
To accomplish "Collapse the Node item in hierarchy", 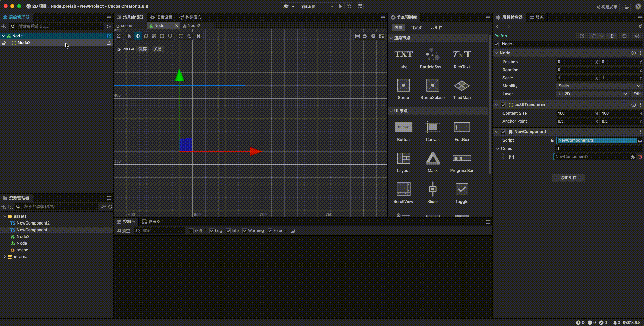I will (x=4, y=36).
